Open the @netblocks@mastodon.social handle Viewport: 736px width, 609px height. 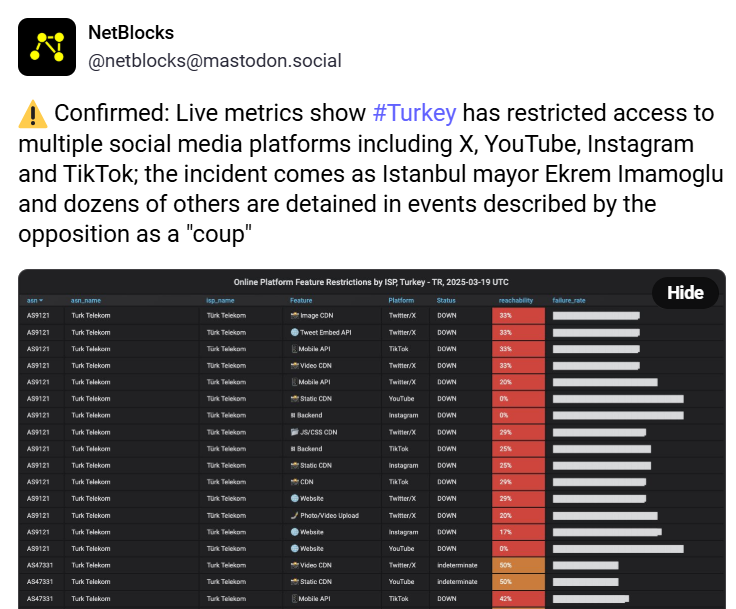pos(215,61)
